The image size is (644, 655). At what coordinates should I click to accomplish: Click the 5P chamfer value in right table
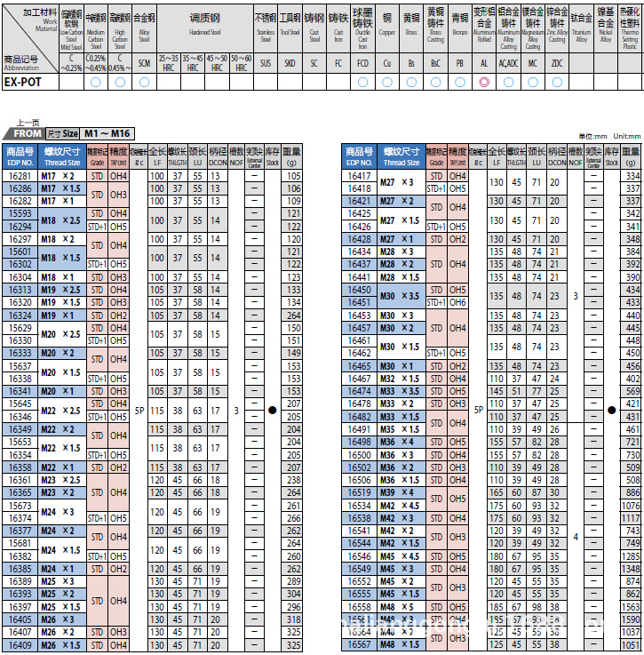478,410
